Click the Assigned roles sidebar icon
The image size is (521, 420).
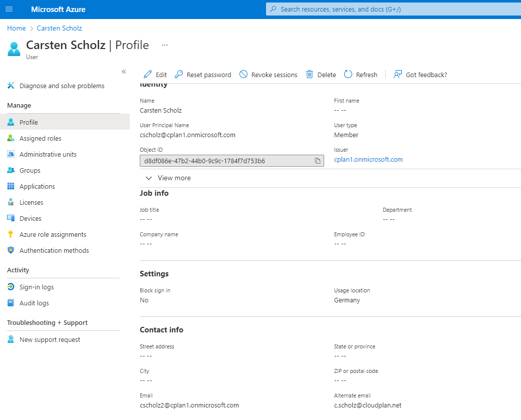pyautogui.click(x=11, y=138)
